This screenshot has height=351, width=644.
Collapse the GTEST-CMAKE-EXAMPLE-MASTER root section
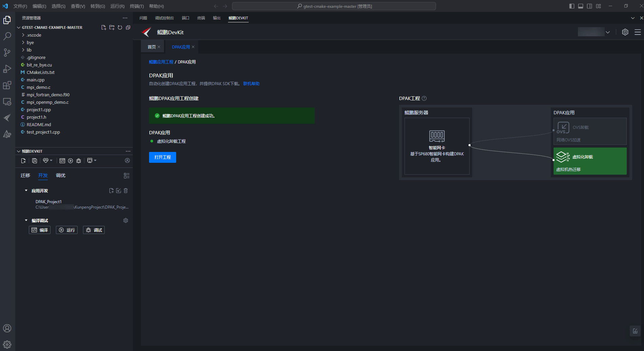52,27
